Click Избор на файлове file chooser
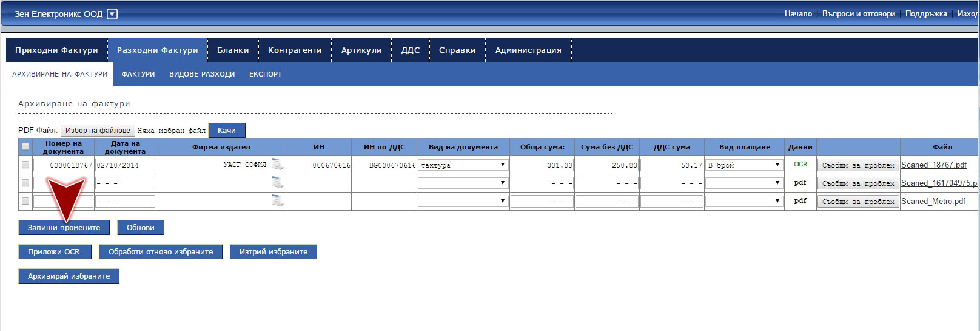This screenshot has width=980, height=331. pyautogui.click(x=98, y=131)
